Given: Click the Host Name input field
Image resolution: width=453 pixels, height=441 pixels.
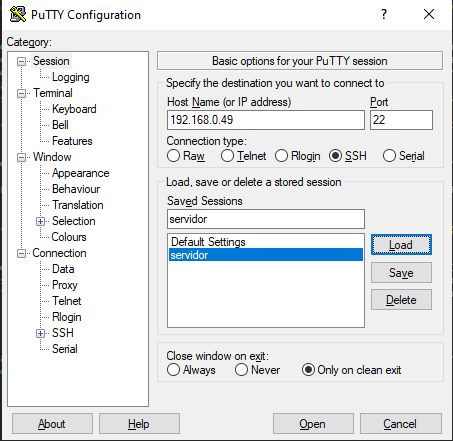Looking at the screenshot, I should [x=266, y=120].
